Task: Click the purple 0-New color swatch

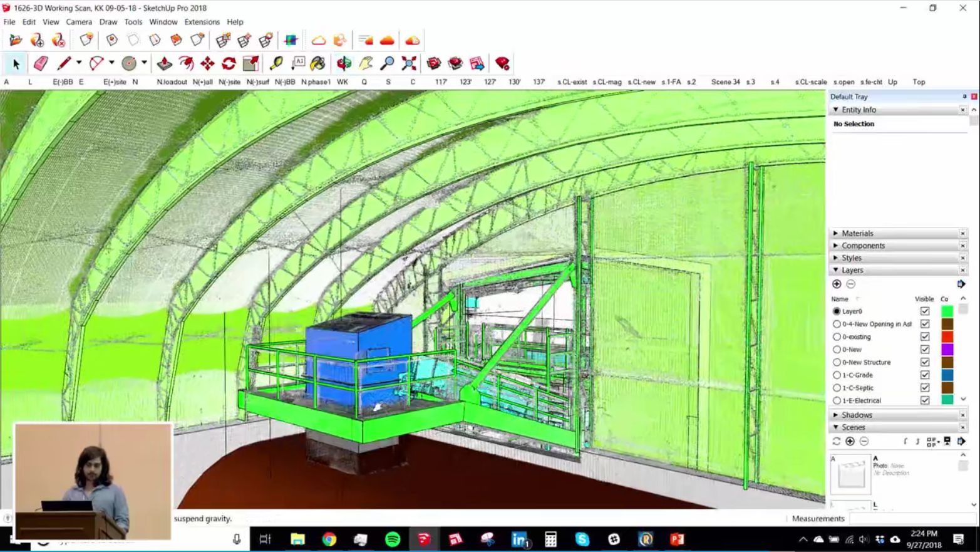Action: 947,350
